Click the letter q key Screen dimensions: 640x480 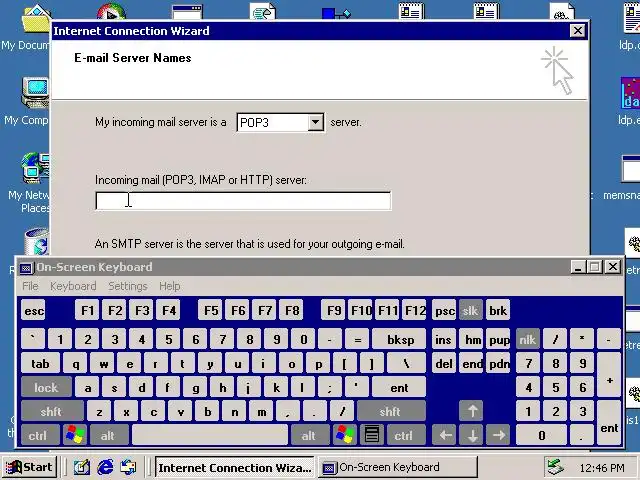tap(76, 363)
